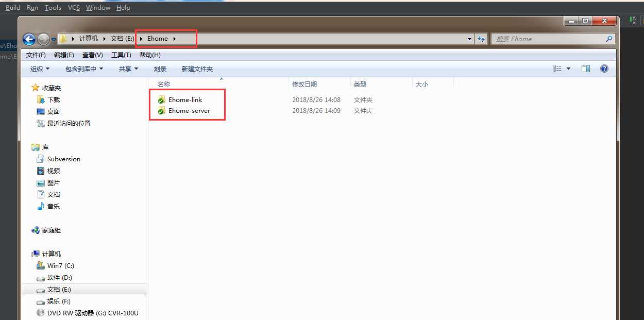Open the view options dropdown arrow

click(569, 69)
